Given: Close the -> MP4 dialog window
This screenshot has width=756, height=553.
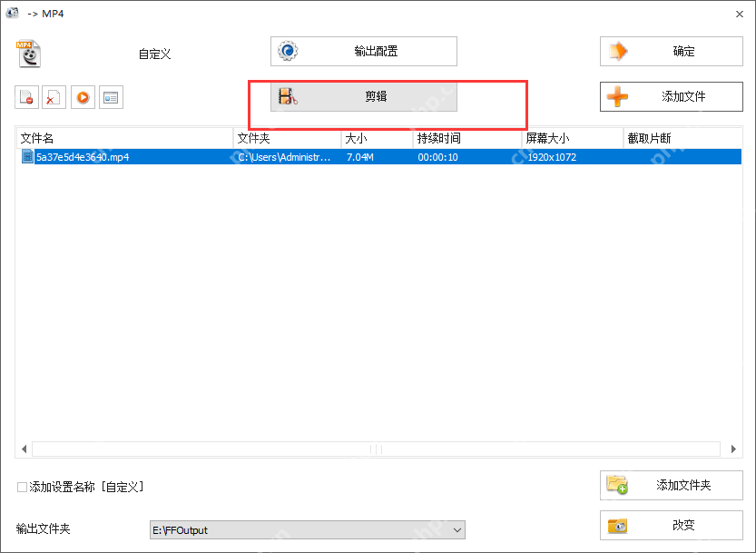Looking at the screenshot, I should coord(740,14).
